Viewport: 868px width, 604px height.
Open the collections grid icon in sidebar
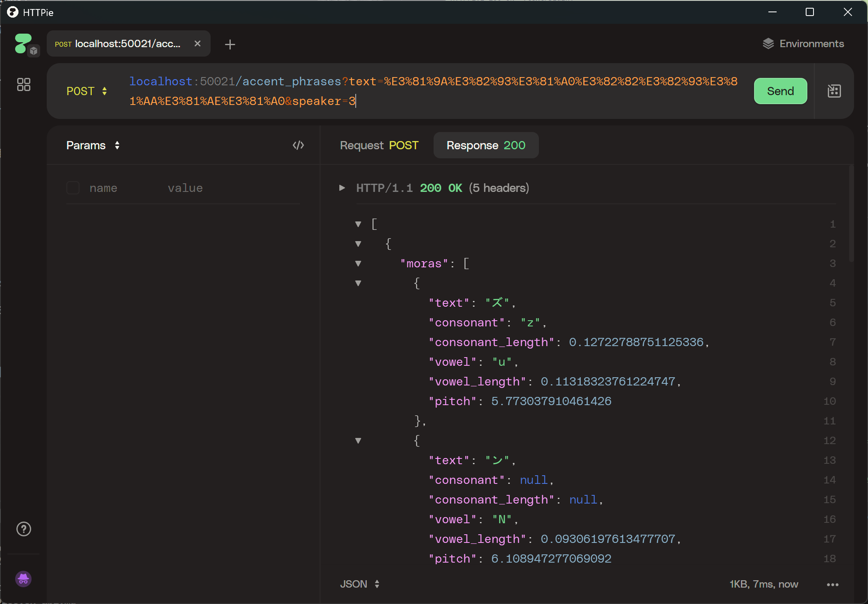tap(24, 84)
